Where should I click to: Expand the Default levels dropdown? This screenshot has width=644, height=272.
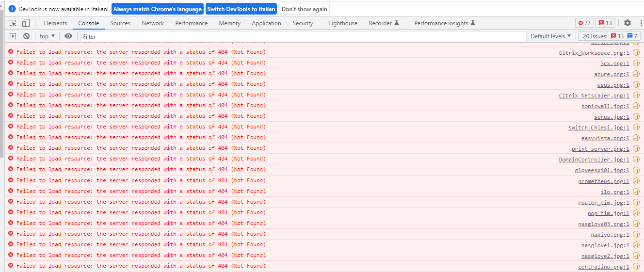[550, 36]
